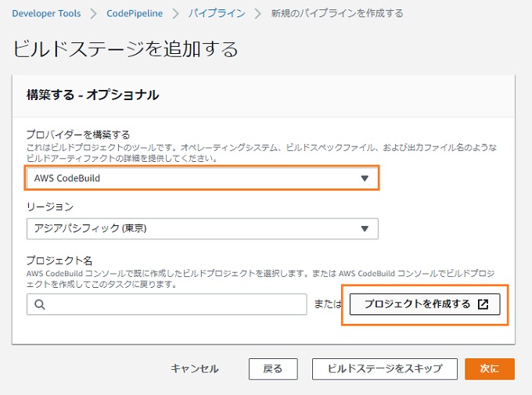Open CodePipeline breadcrumb link

tap(135, 13)
